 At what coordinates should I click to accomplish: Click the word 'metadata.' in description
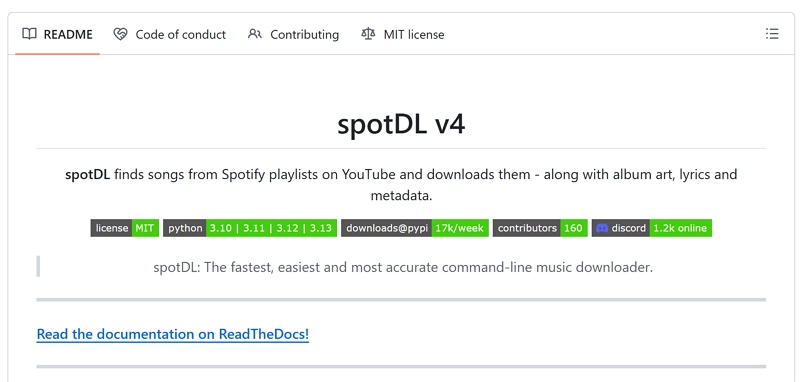coord(401,195)
